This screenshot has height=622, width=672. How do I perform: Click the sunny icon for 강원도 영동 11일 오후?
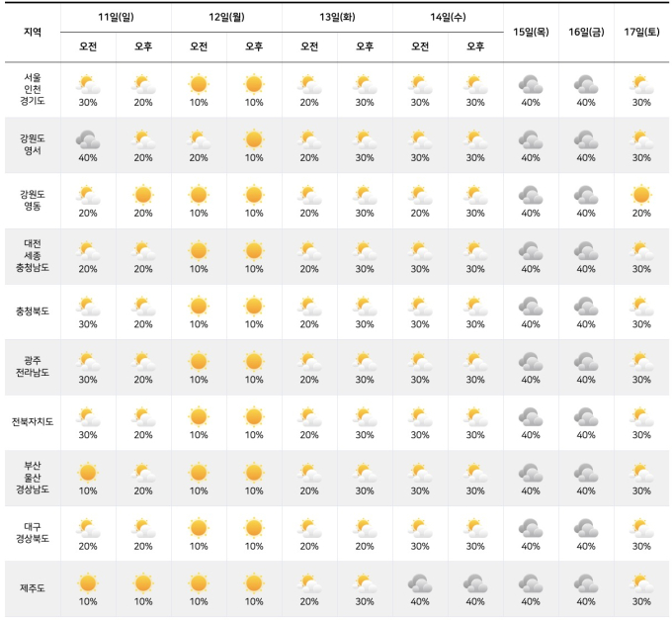coord(143,195)
